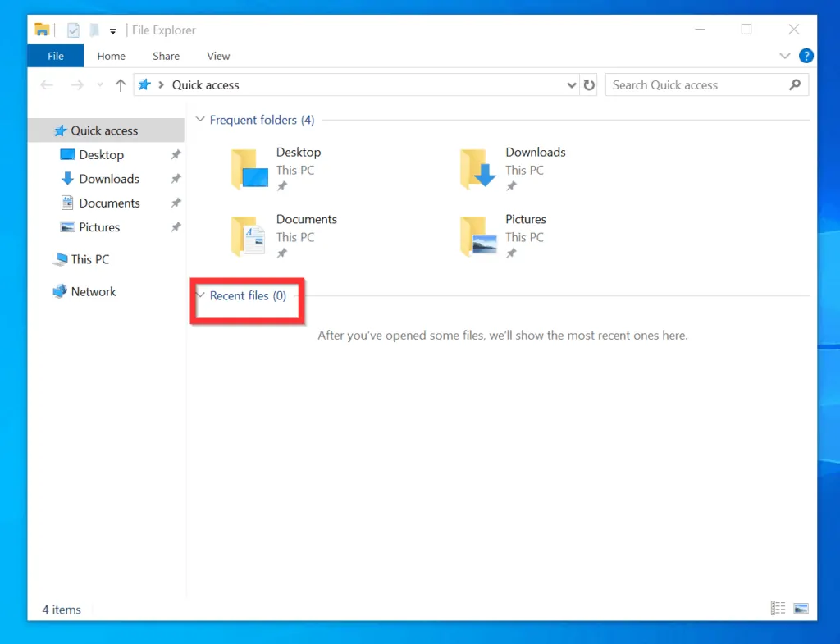The image size is (840, 644).
Task: Open address bar history dropdown
Action: [x=572, y=85]
